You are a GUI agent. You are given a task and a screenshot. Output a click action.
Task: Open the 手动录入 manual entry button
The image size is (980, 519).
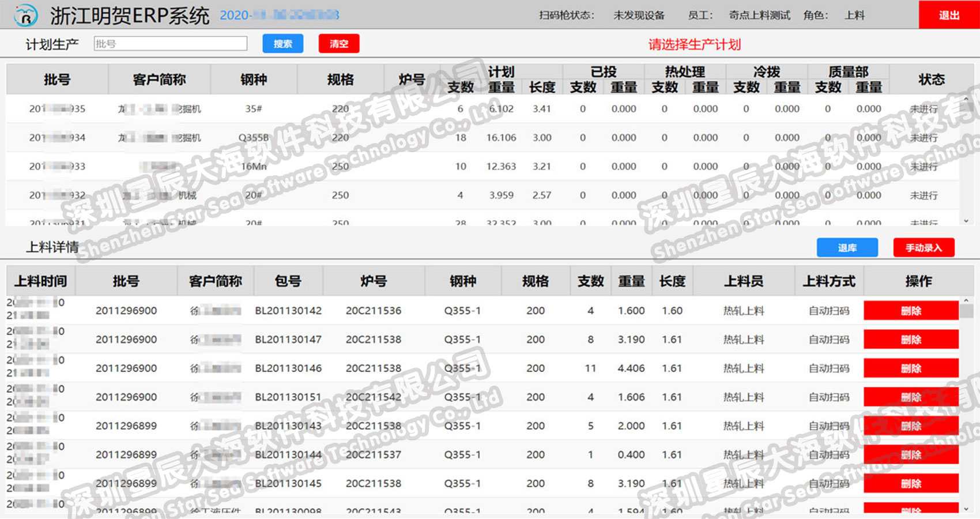tap(924, 248)
